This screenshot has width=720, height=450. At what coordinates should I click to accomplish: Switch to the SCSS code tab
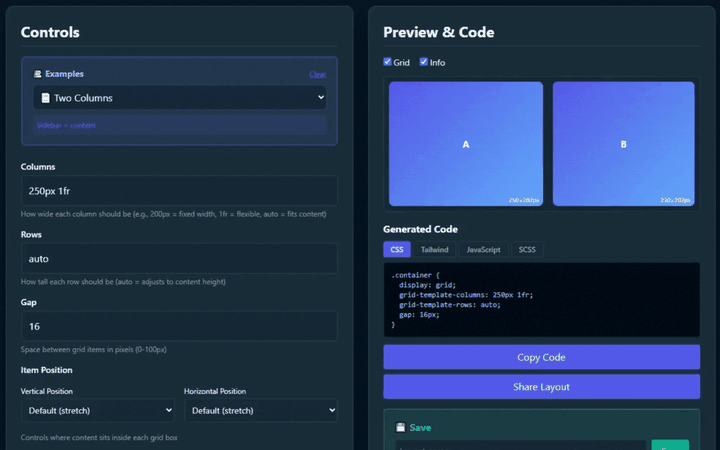[x=527, y=249]
